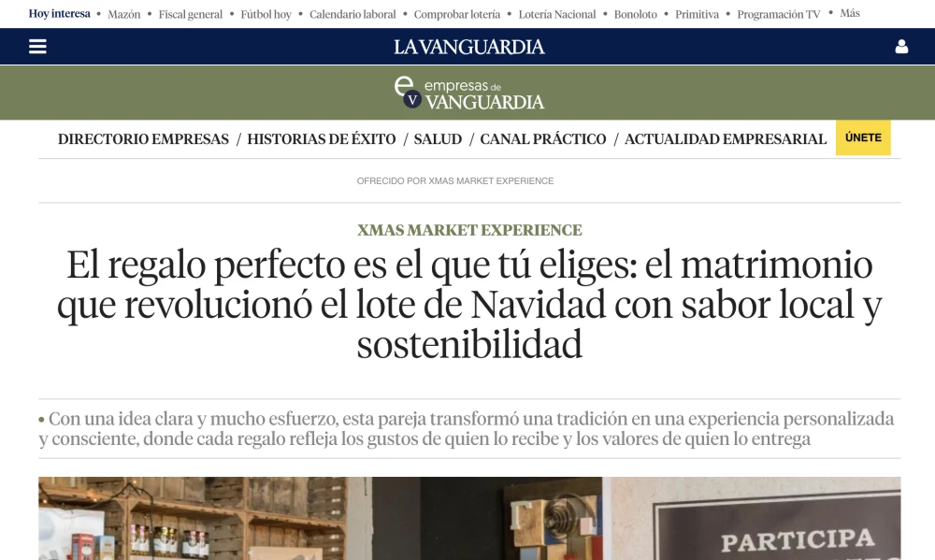
Task: Follow the Programación TV link
Action: pos(779,14)
